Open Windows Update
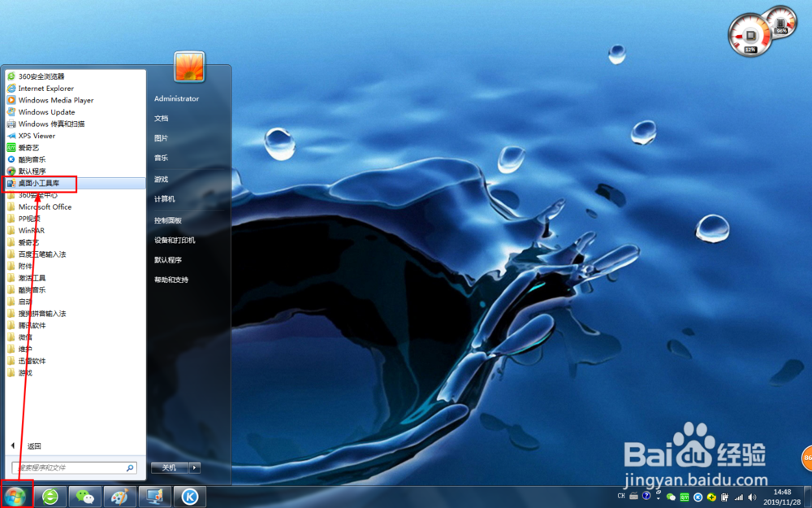 (x=47, y=112)
